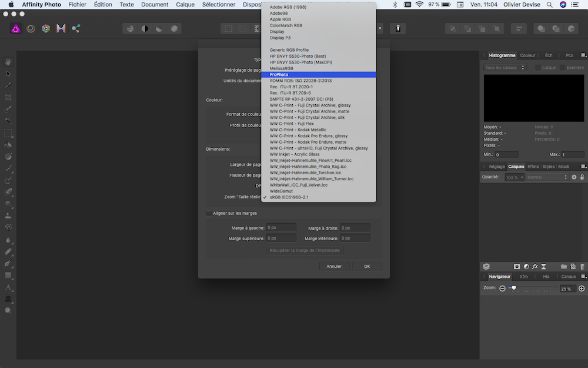This screenshot has height=368, width=588.
Task: Select the Mesh Warp tool
Action: coord(8,299)
